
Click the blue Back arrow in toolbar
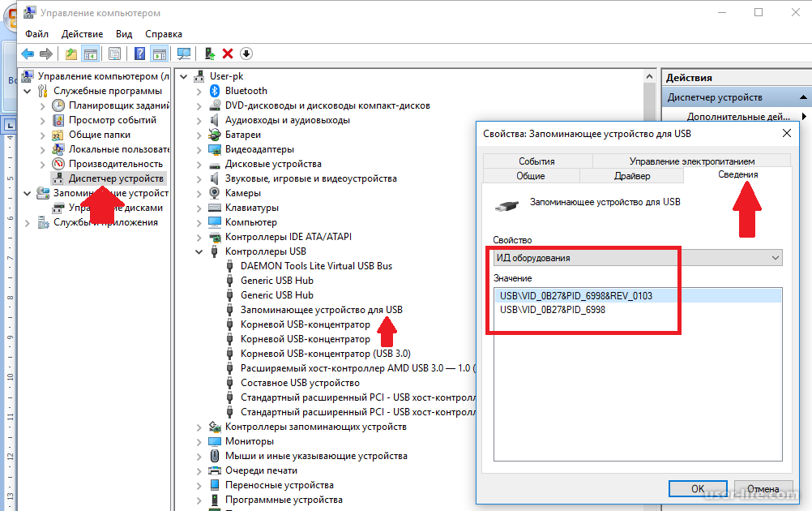pyautogui.click(x=28, y=54)
